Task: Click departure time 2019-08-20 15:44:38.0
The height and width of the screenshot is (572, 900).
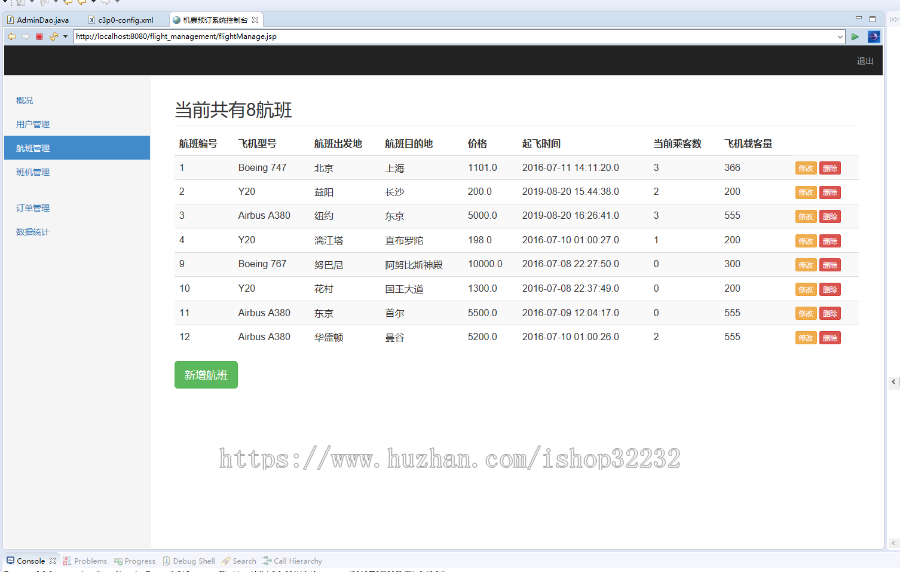Action: pyautogui.click(x=571, y=192)
